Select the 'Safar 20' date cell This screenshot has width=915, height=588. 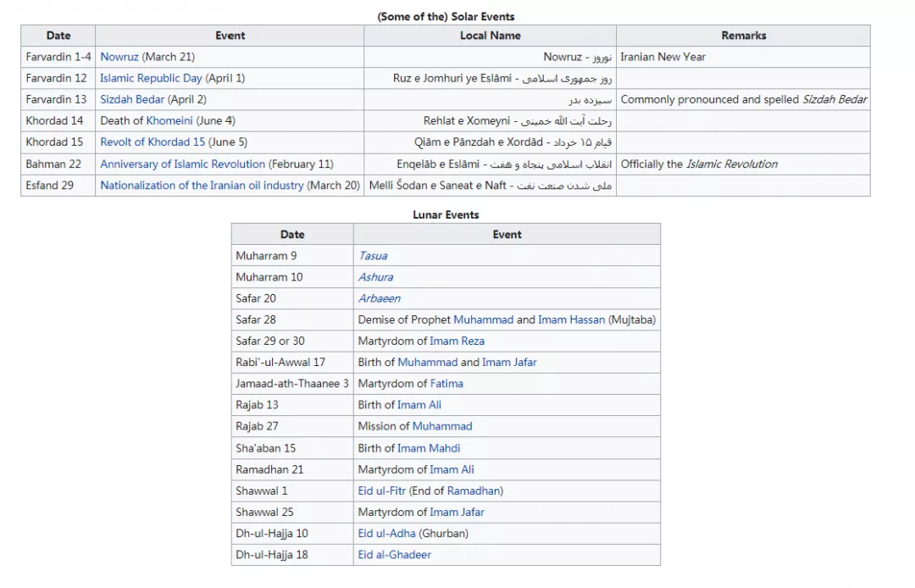point(292,299)
